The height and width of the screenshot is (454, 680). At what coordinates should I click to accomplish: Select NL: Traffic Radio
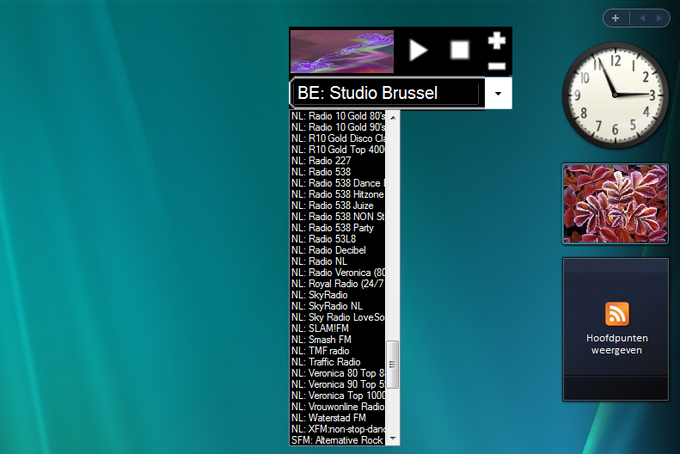click(x=337, y=362)
